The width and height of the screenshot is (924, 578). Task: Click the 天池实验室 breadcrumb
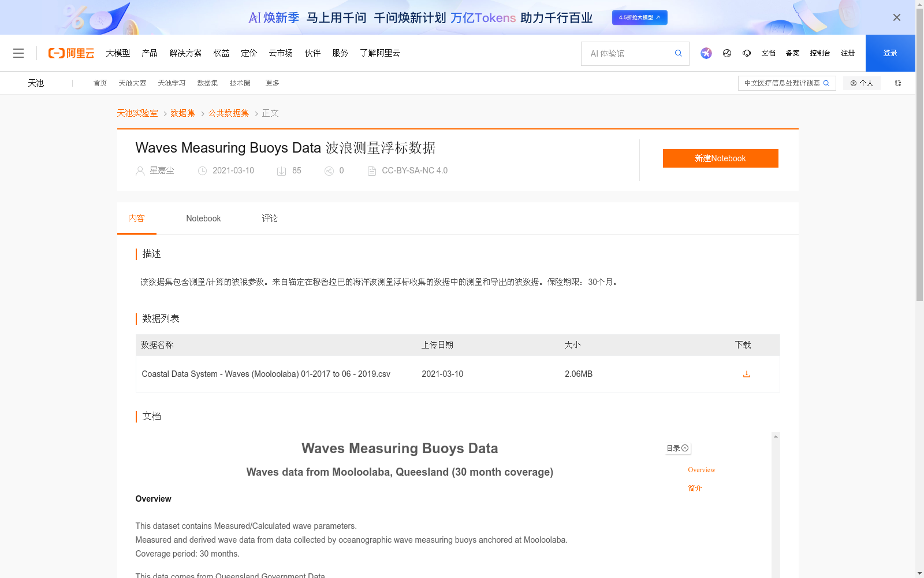[x=137, y=113]
